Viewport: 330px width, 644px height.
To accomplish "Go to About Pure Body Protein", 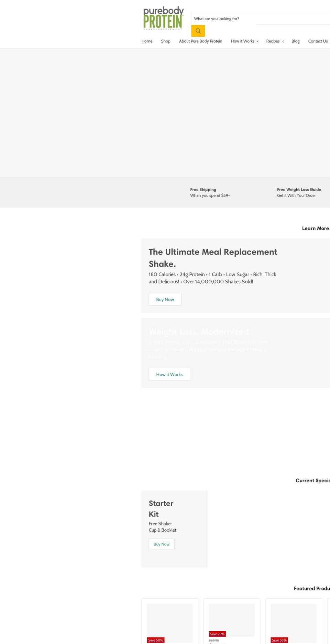I will click(x=200, y=41).
